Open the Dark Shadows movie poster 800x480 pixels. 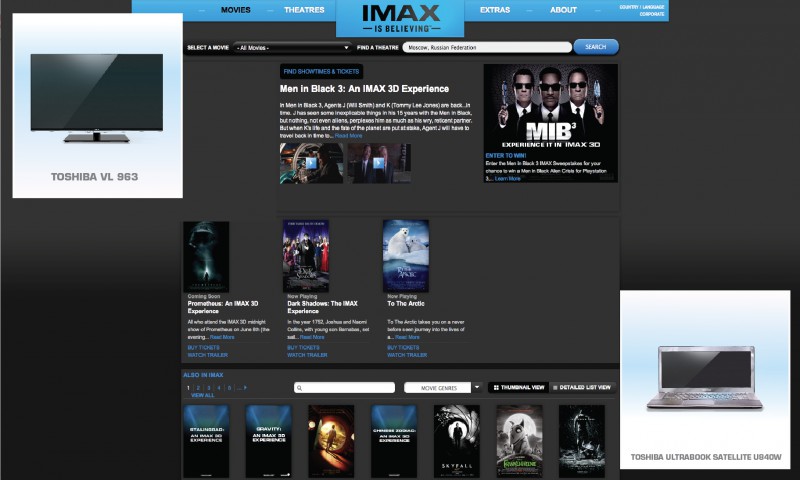[x=306, y=256]
